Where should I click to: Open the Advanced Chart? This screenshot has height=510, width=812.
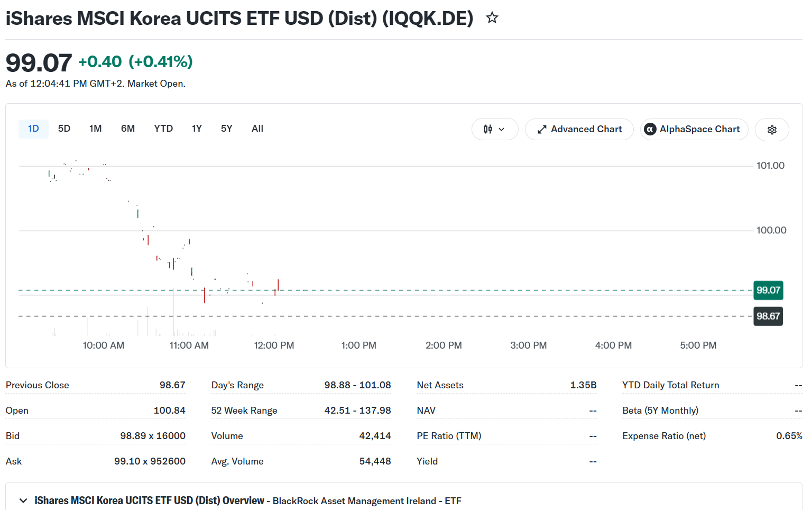click(x=579, y=129)
